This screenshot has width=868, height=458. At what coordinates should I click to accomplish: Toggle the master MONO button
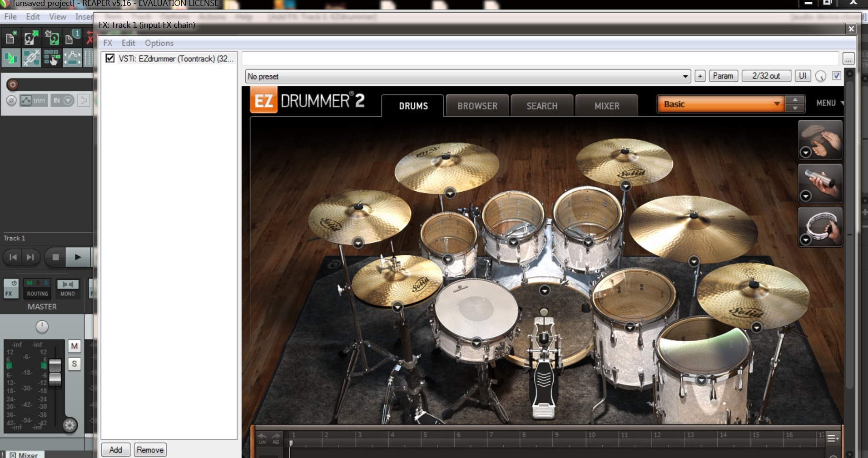(x=68, y=288)
